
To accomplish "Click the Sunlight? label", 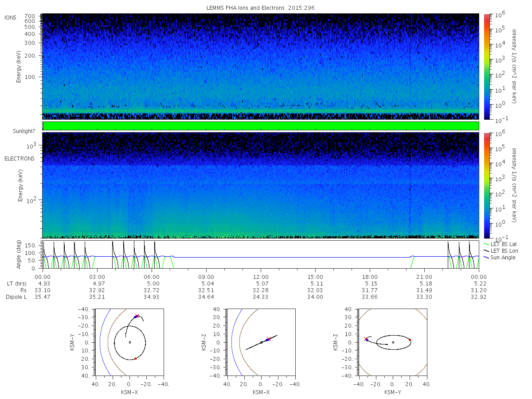I will pyautogui.click(x=24, y=131).
